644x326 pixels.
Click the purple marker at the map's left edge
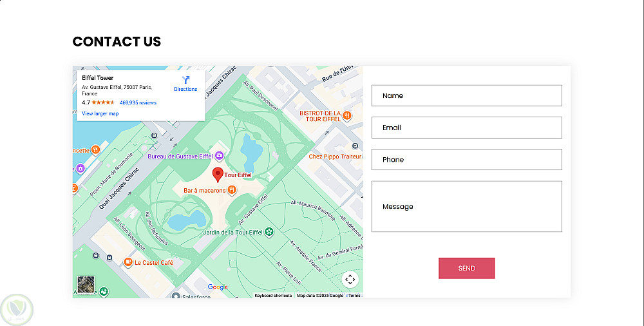(80, 168)
